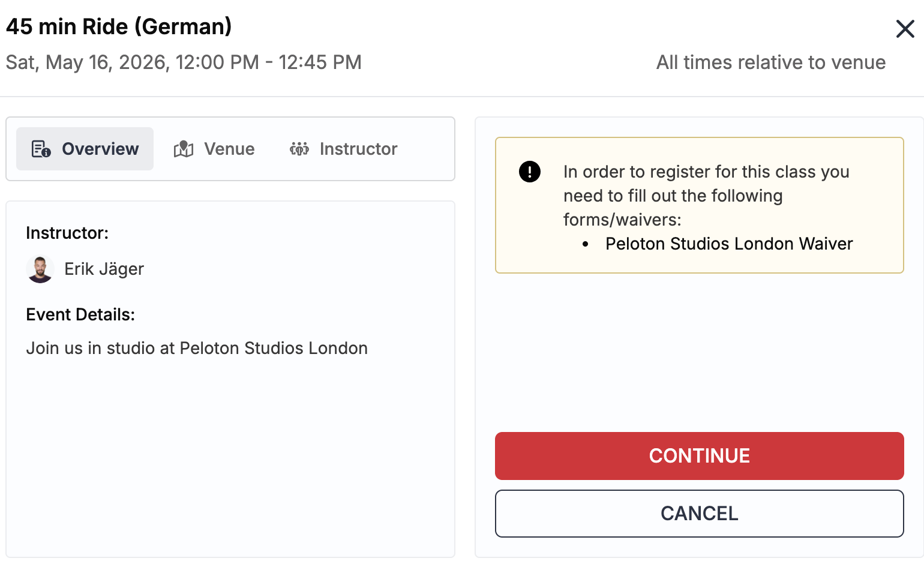Close the class details dialog
Image resolution: width=924 pixels, height=564 pixels.
point(905,29)
